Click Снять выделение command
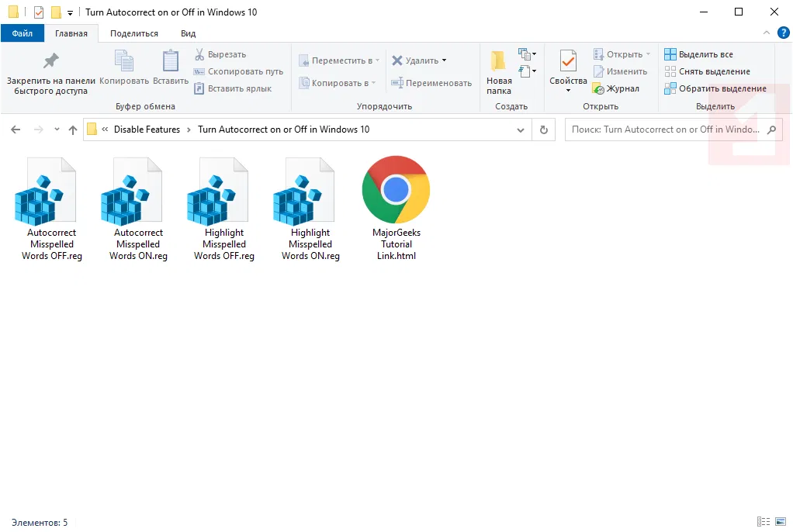 pos(707,71)
